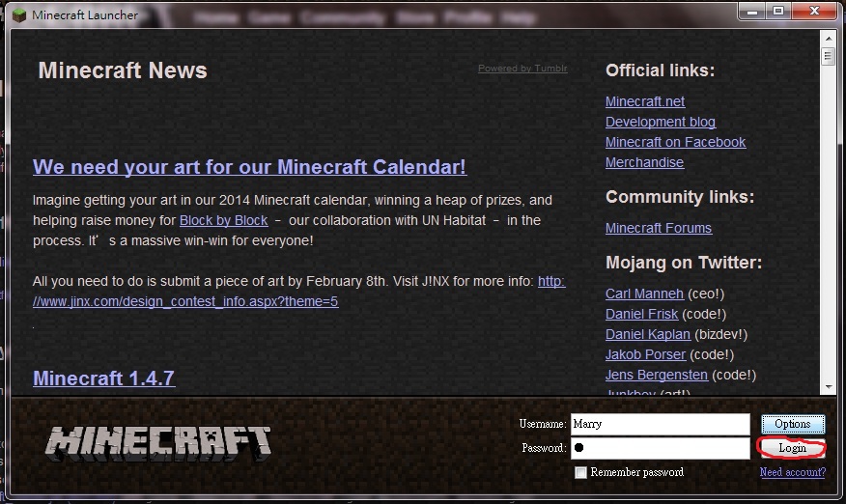The width and height of the screenshot is (846, 504).
Task: Open Carl Manneh Twitter link
Action: [x=645, y=294]
